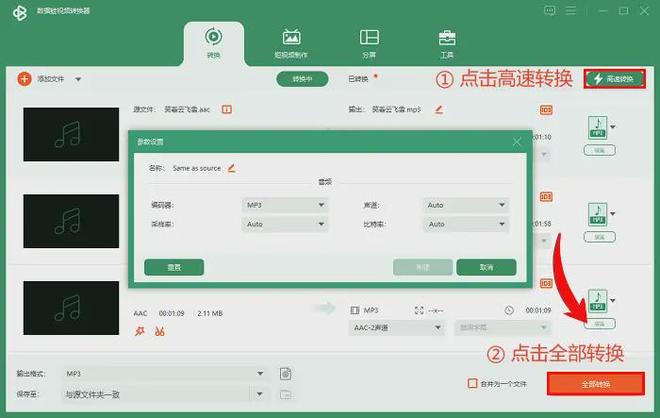Click the MP3 format icon of second file
The height and width of the screenshot is (418, 660).
coord(598,214)
